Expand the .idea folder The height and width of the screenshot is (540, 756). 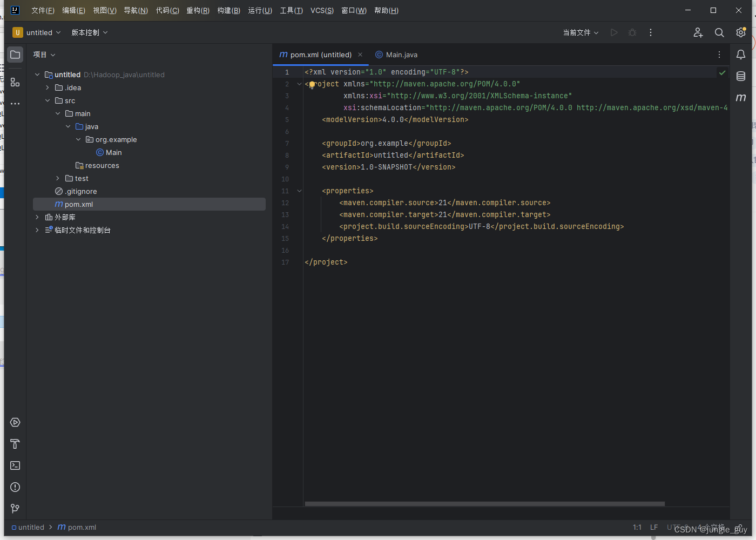click(x=48, y=87)
